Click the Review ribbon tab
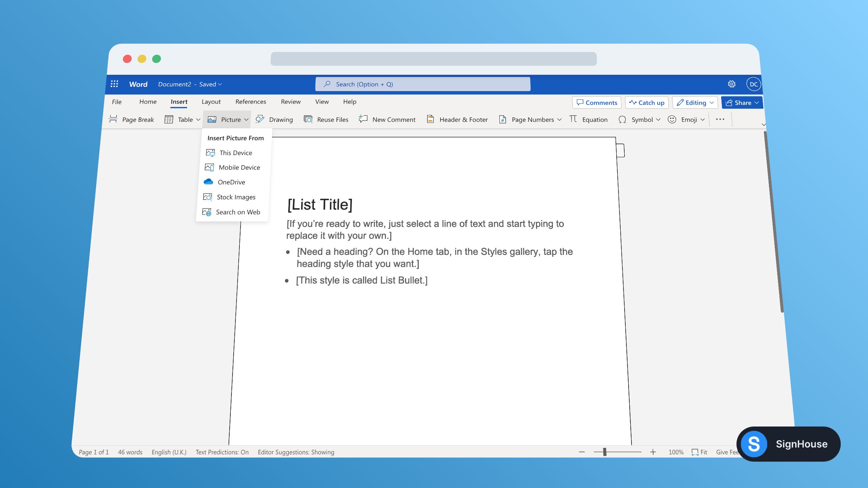868x488 pixels. (290, 101)
